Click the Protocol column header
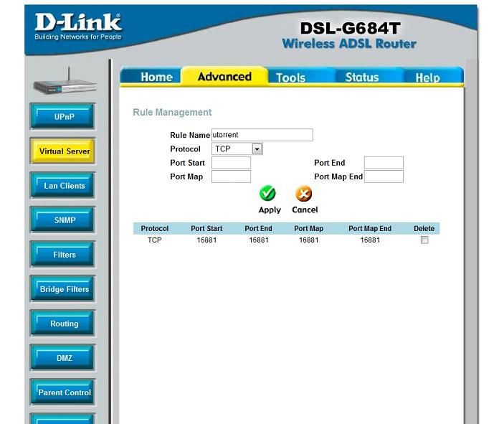 click(155, 228)
